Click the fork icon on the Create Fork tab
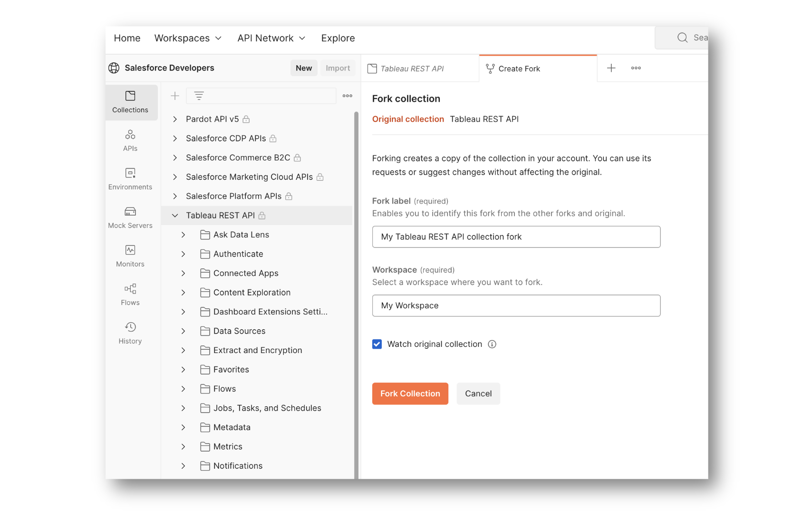The height and width of the screenshot is (512, 812). [490, 69]
